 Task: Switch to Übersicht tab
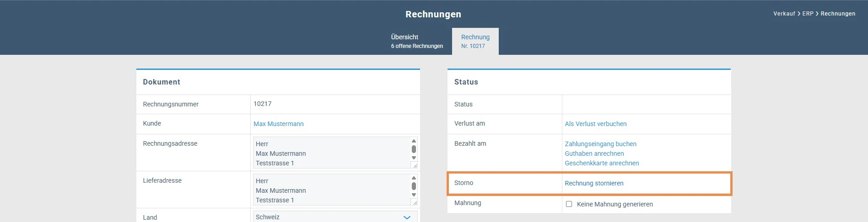click(417, 41)
